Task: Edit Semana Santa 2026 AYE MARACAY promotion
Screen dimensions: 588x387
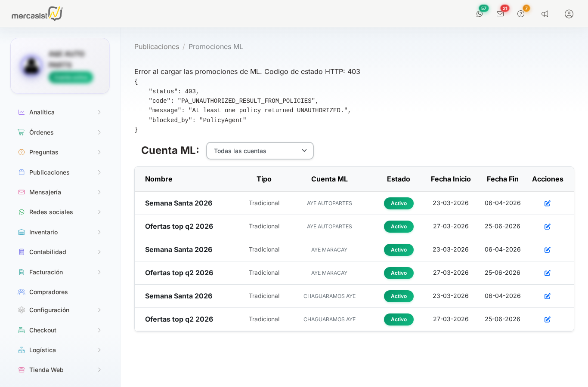Action: [x=548, y=250]
